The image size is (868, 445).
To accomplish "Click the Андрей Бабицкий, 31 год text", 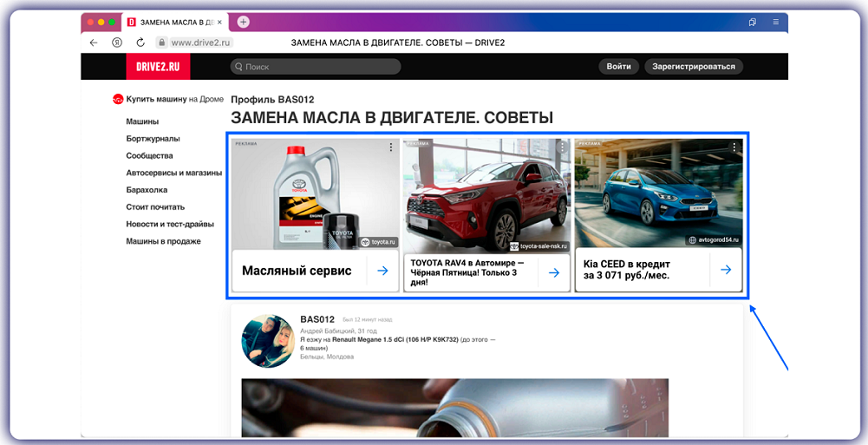I will coord(338,331).
